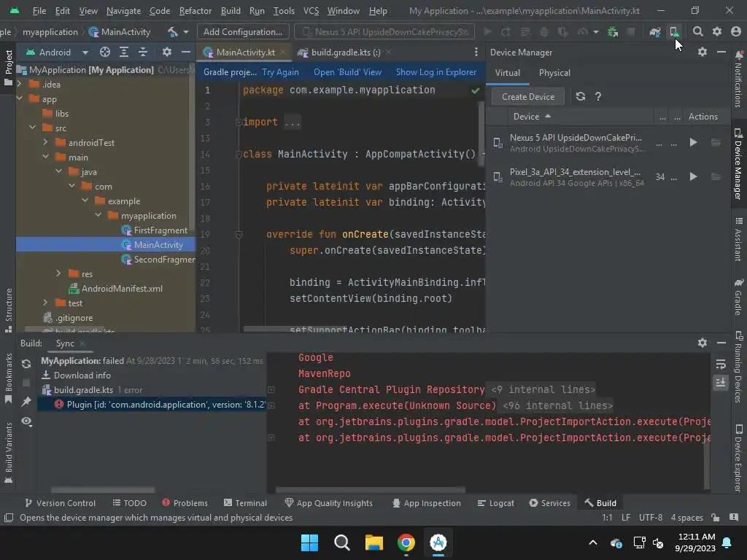Expand the .idea folder
This screenshot has width=747, height=560.
(x=20, y=85)
